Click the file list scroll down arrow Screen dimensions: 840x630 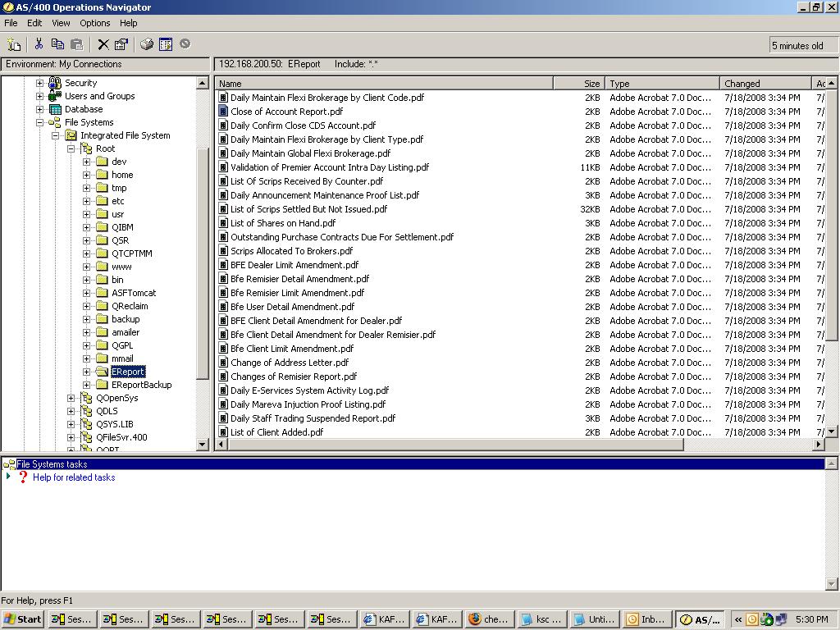click(x=832, y=431)
